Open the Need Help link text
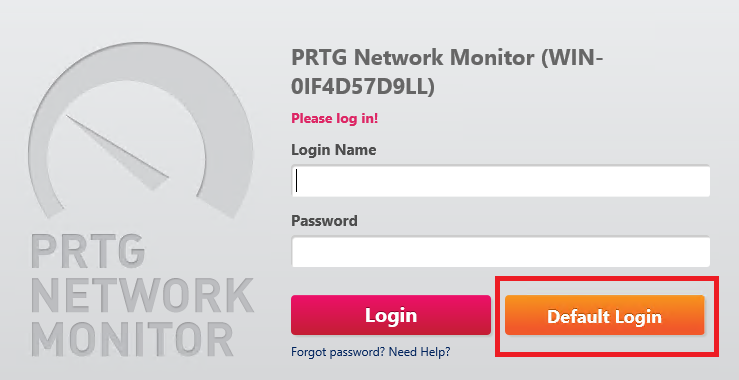The width and height of the screenshot is (739, 380). tap(419, 352)
